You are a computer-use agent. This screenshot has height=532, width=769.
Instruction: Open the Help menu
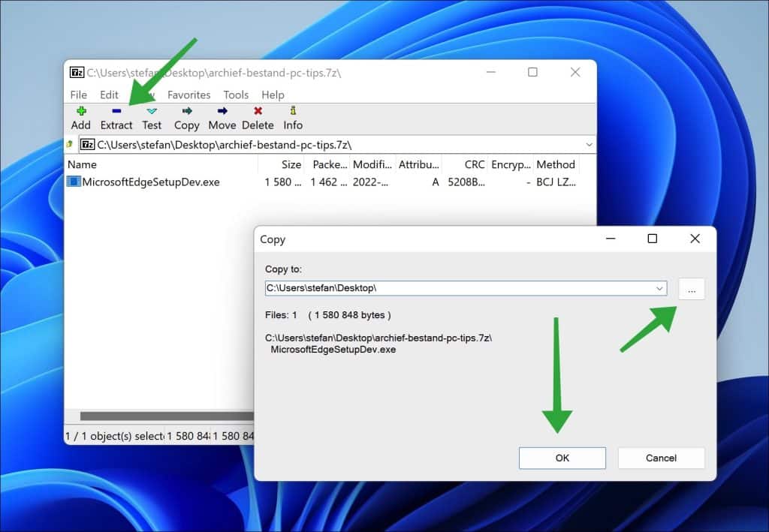[273, 95]
